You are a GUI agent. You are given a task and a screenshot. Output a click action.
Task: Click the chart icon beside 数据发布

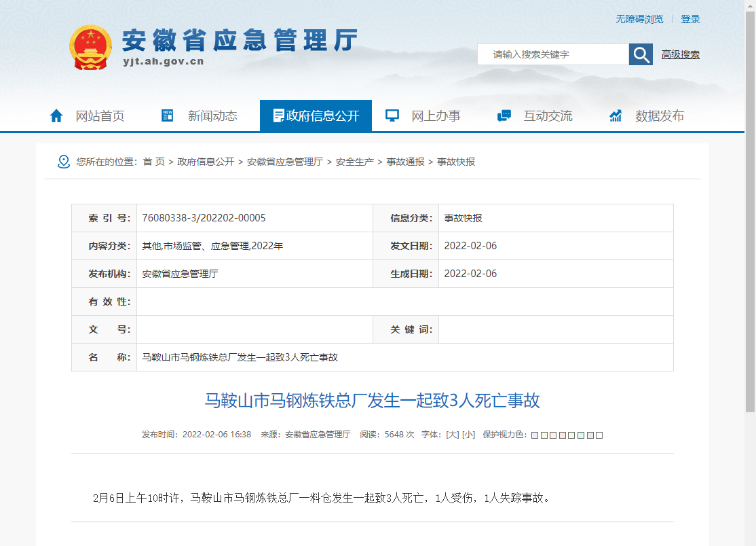616,115
